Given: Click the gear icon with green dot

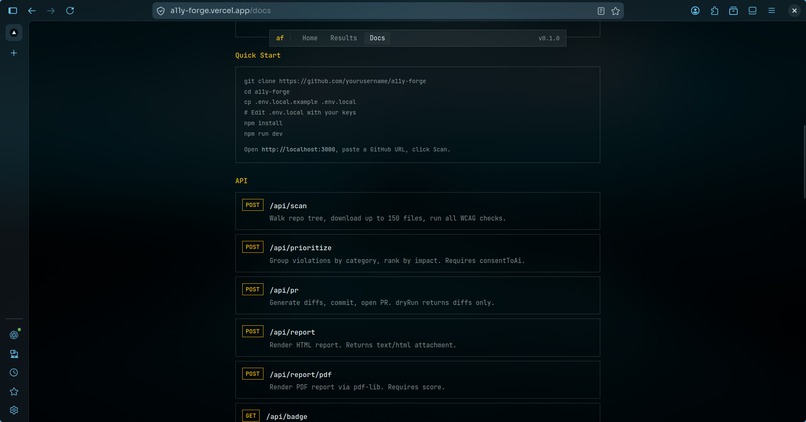Looking at the screenshot, I should point(14,335).
